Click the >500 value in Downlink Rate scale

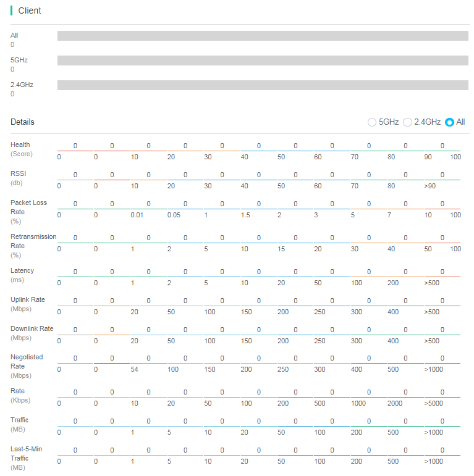(x=432, y=341)
